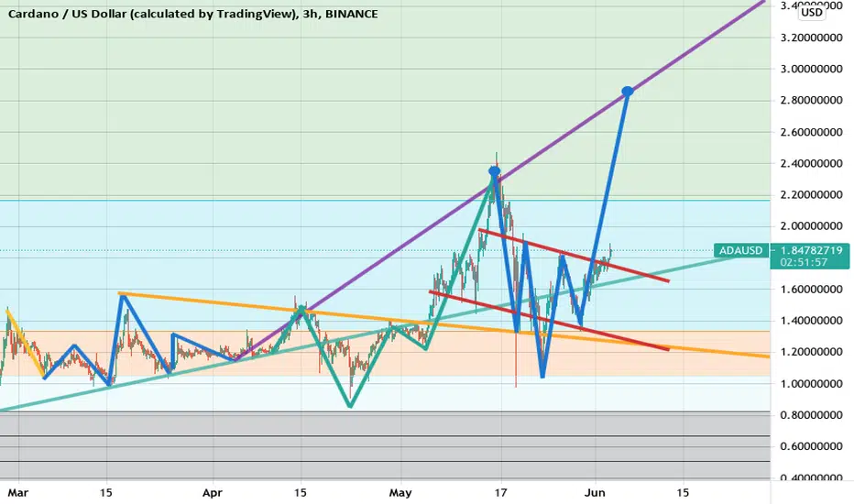Click the Mar label on time axis
This screenshot has height=504, width=854.
pos(18,493)
